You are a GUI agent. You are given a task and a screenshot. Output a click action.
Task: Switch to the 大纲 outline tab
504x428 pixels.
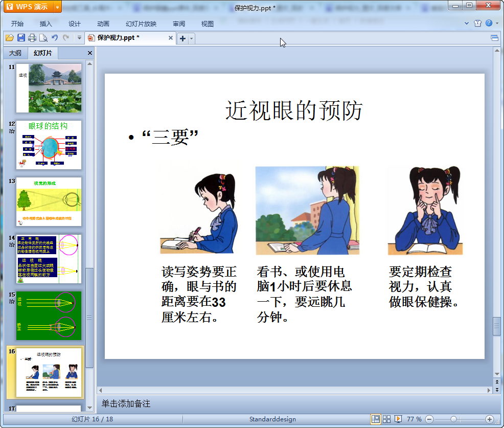[x=15, y=53]
